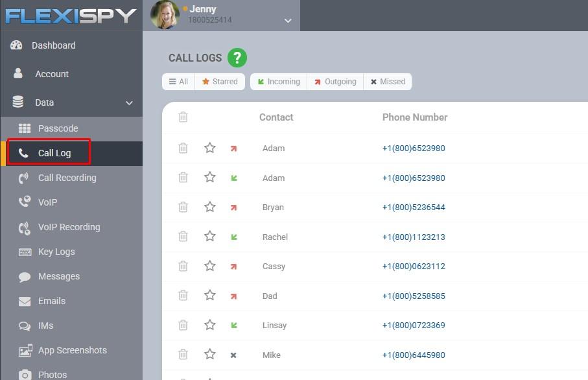Select contact name Mike

[x=272, y=355]
